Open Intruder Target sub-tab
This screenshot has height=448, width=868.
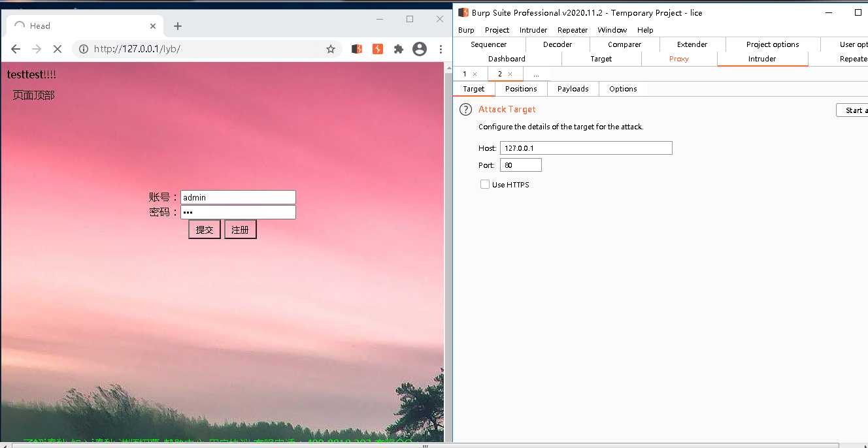474,89
